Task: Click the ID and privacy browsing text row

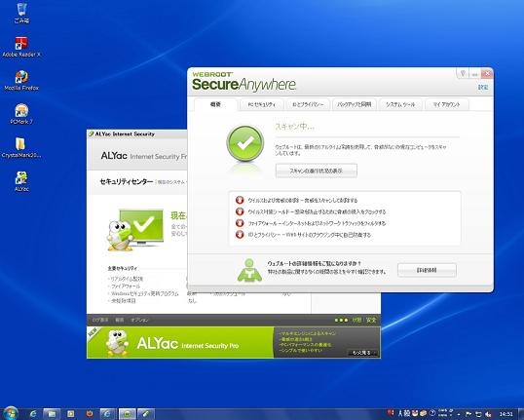Action: [x=310, y=235]
